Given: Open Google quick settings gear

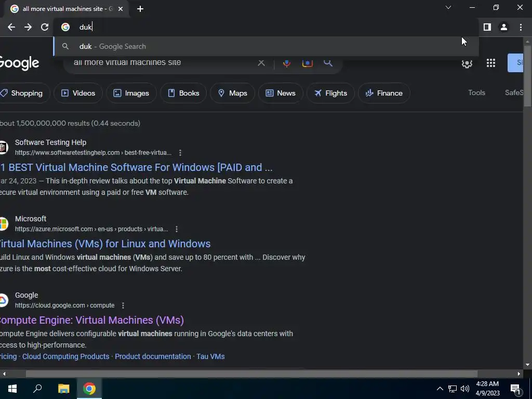Looking at the screenshot, I should 467,63.
